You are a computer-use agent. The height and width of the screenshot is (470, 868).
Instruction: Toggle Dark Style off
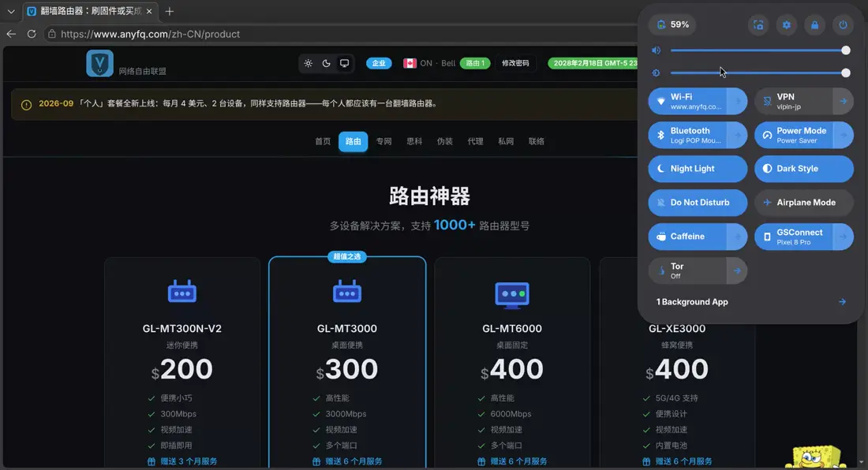(804, 169)
